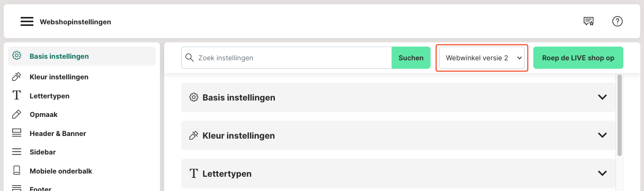Click the Suchen button
Screen dimensions: 644x191
coord(411,58)
